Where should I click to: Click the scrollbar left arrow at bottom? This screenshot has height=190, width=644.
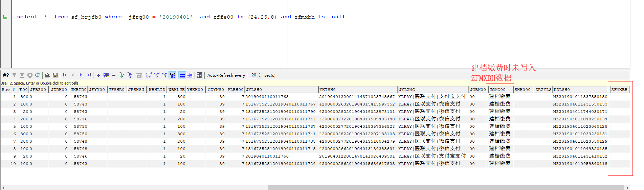point(3,188)
